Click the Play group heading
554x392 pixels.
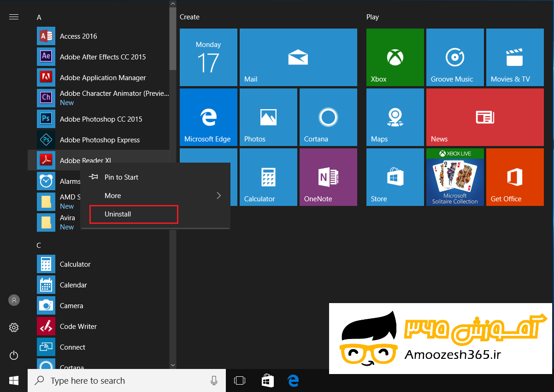[x=372, y=17]
